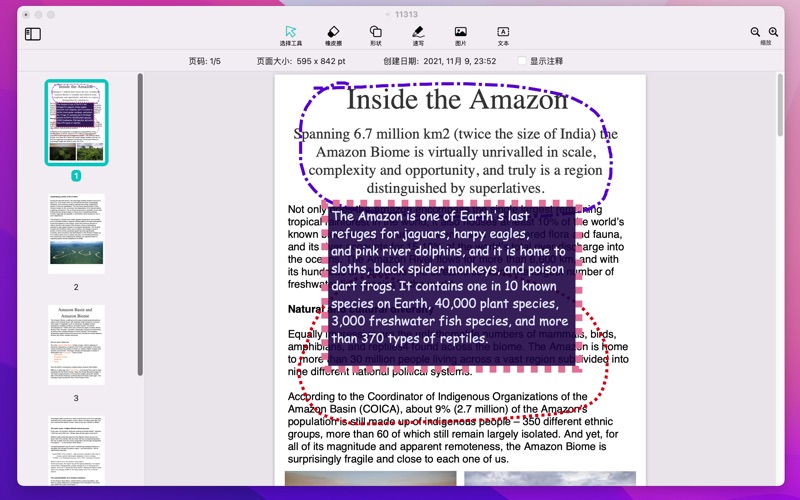
Task: Select the eraser tool (橡皮擦)
Action: (333, 36)
